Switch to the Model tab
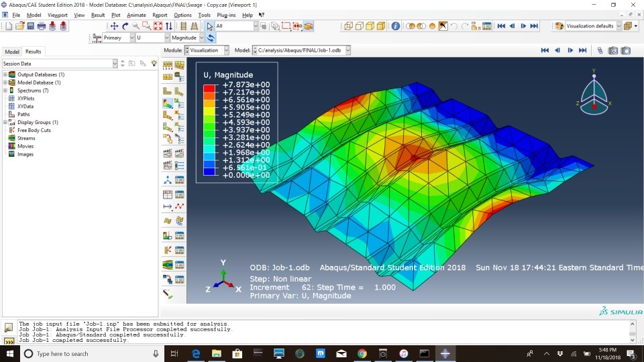644x362 pixels. coord(11,52)
